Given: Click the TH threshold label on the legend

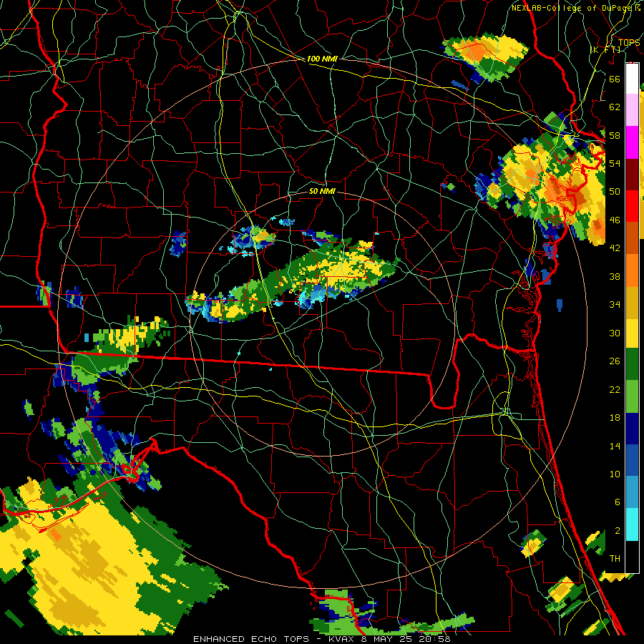Looking at the screenshot, I should (615, 559).
